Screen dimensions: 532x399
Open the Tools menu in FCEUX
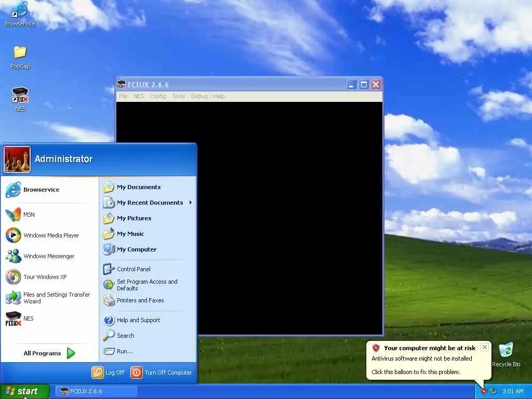tap(179, 96)
